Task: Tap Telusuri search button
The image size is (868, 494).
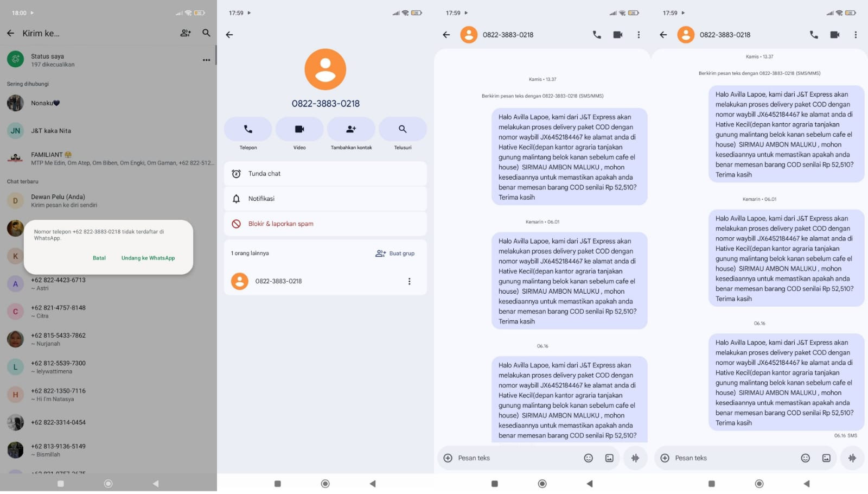Action: [403, 129]
